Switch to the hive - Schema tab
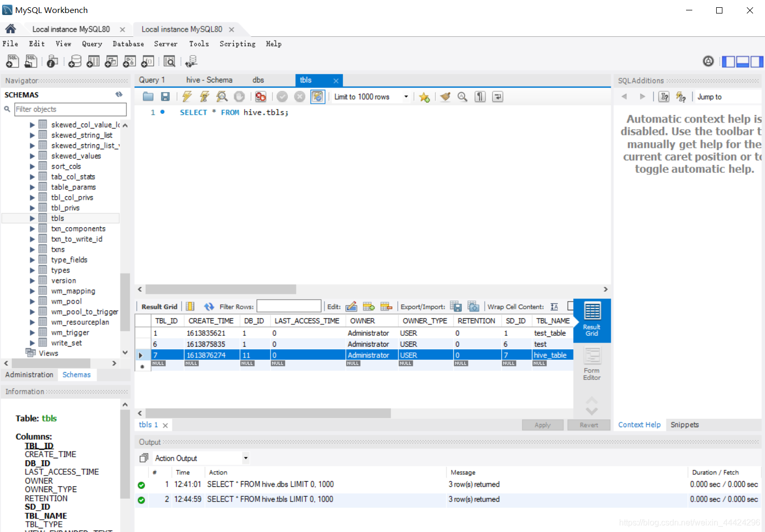 pos(209,80)
